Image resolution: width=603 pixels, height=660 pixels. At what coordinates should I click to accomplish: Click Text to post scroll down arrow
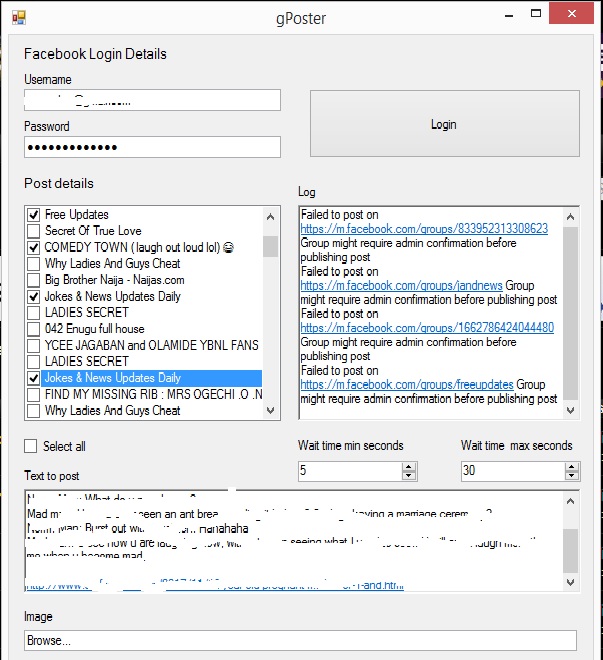click(571, 583)
